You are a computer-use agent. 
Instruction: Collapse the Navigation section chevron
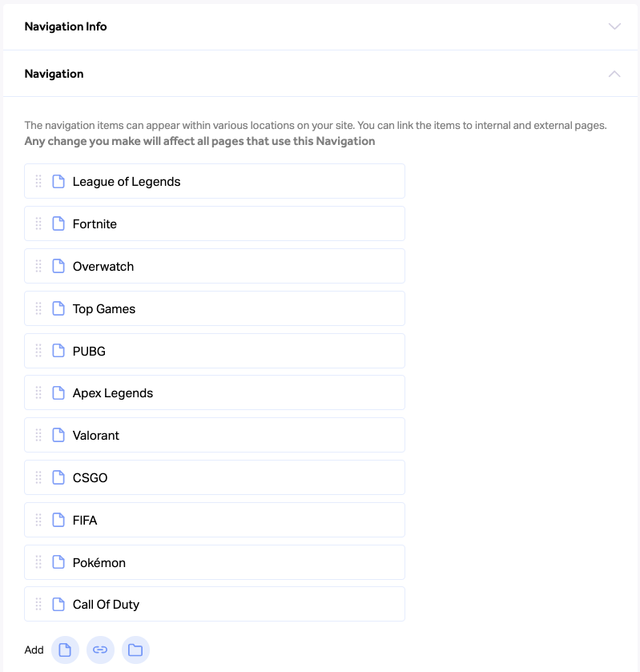[x=614, y=74]
